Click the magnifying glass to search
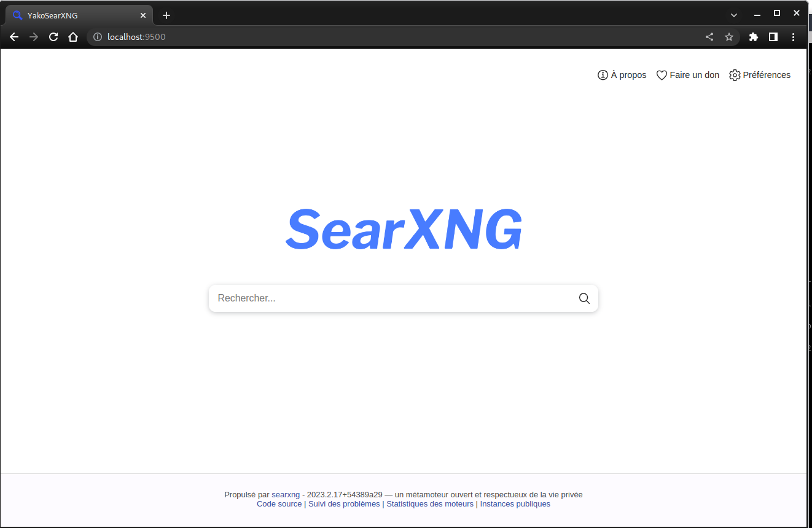Screen dimensions: 812x528 (x=584, y=298)
